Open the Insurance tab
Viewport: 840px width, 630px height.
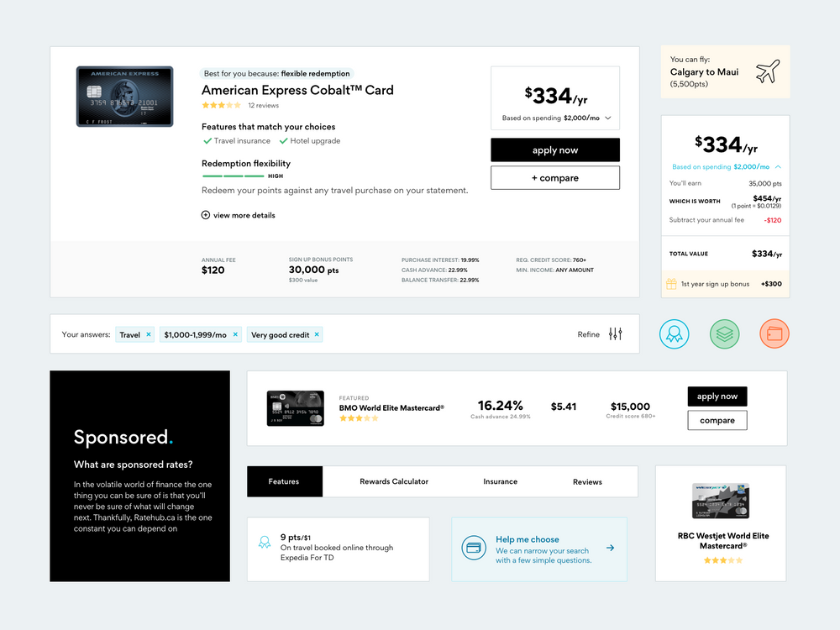(x=500, y=481)
